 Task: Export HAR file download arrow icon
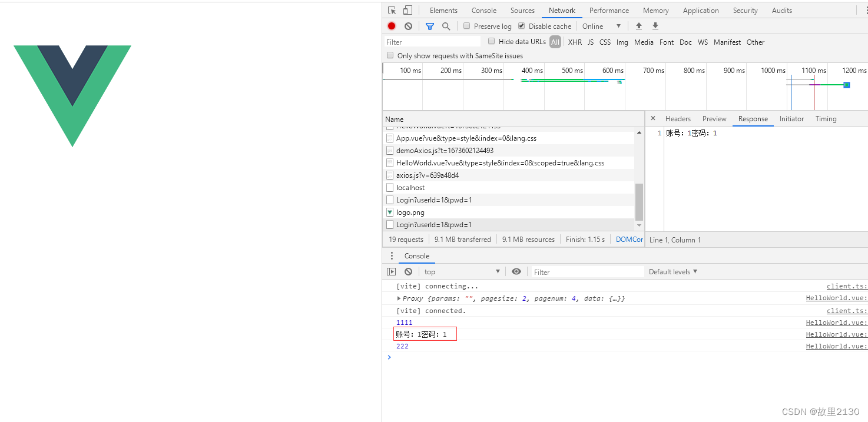[x=655, y=26]
